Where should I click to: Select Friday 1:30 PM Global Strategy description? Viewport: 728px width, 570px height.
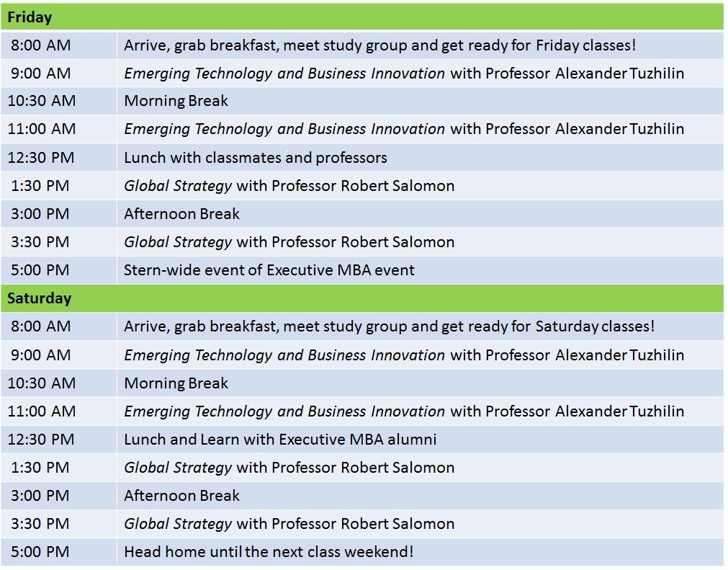click(x=289, y=186)
